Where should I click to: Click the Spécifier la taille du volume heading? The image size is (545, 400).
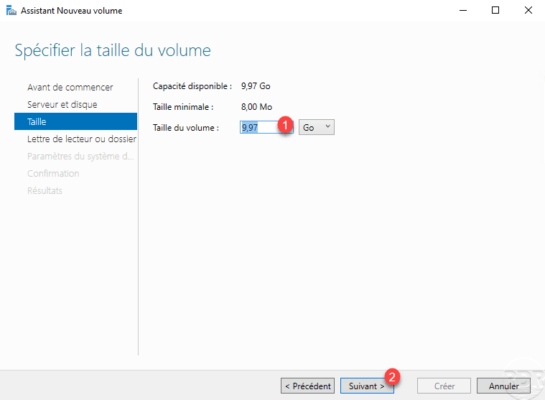click(113, 51)
